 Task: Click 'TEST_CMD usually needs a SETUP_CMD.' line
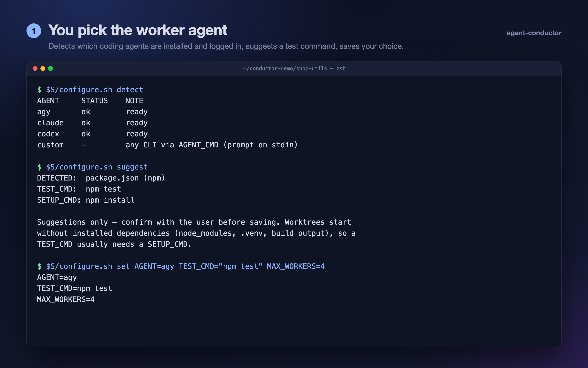[x=114, y=244]
